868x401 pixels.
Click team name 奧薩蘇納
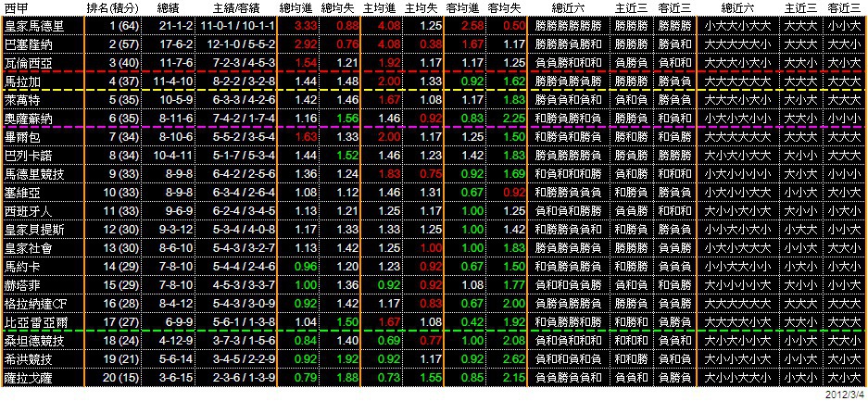[26, 119]
